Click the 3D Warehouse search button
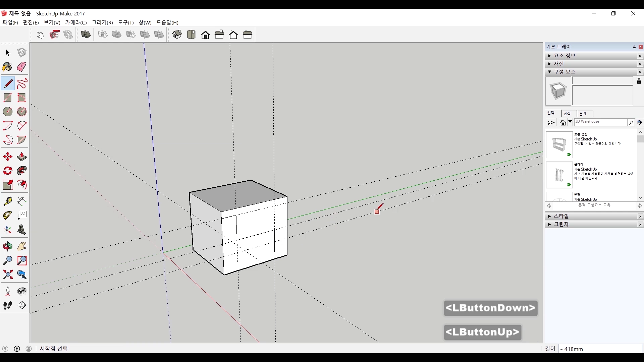644x362 pixels. click(x=631, y=123)
